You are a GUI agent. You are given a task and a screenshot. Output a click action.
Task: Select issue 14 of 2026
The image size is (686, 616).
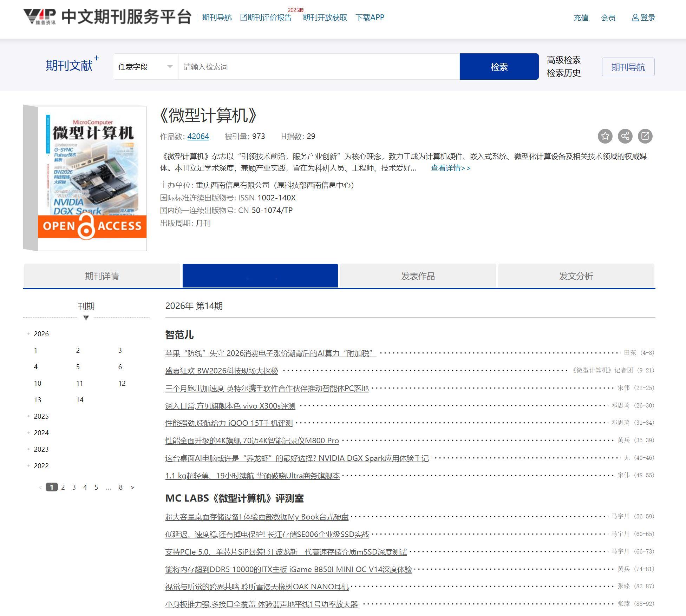[x=80, y=400]
